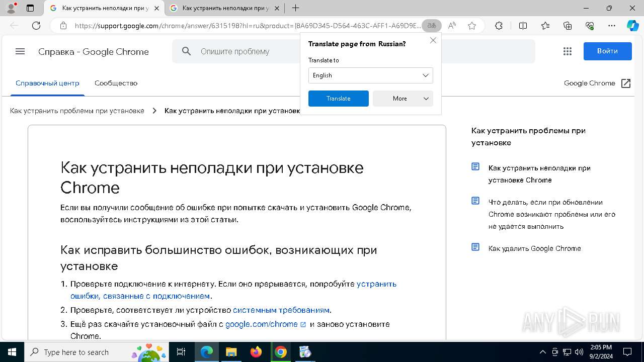Click the Type here to search box

97,352
